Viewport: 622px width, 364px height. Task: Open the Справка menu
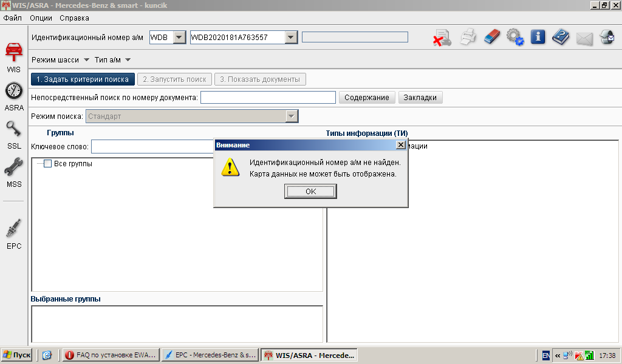pyautogui.click(x=74, y=18)
